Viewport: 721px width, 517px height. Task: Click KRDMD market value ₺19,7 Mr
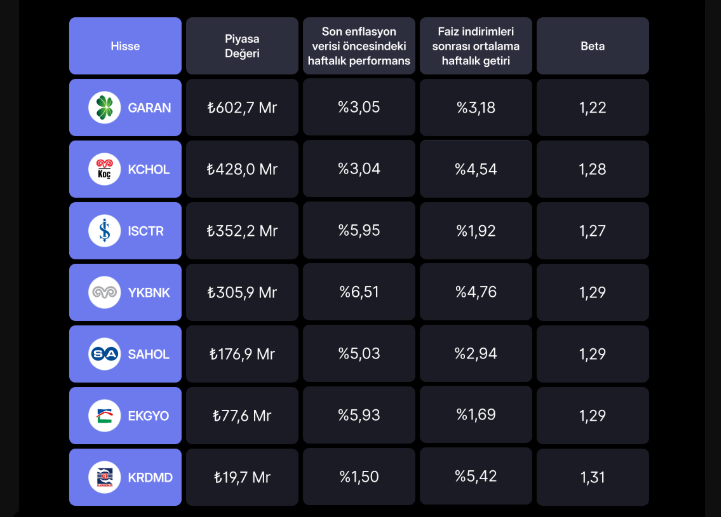242,477
